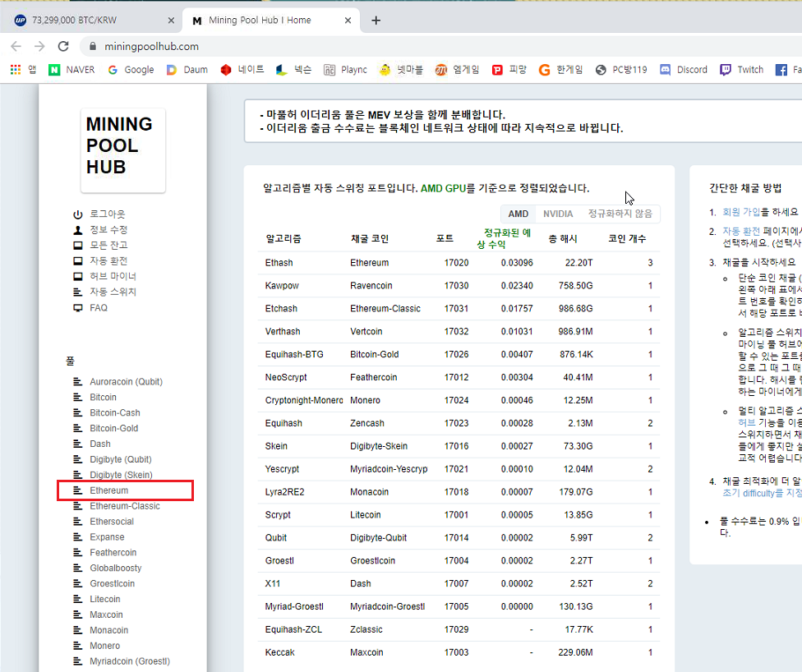Screen dimensions: 802x672
Task: Open 모든 잔고 in the sidebar
Action: (108, 246)
